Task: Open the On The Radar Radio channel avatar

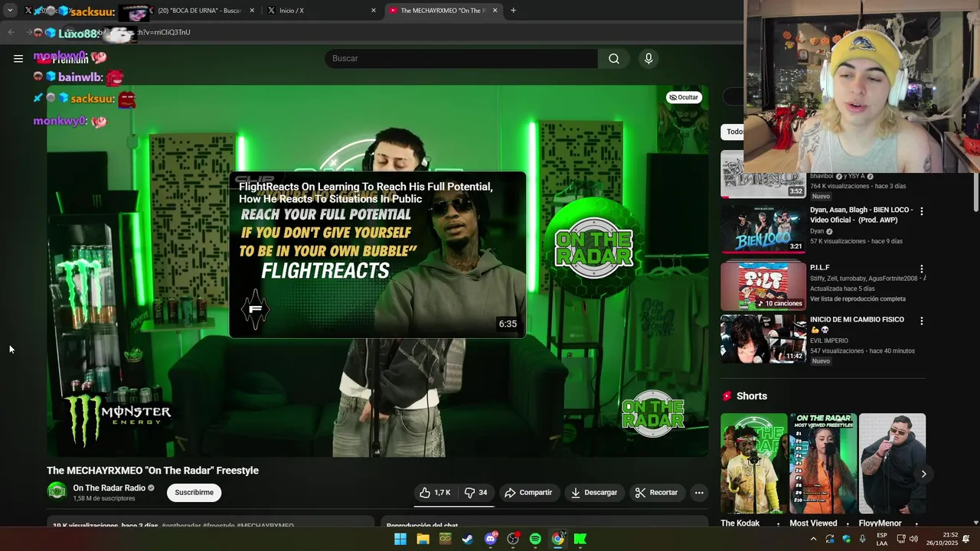Action: pyautogui.click(x=57, y=491)
